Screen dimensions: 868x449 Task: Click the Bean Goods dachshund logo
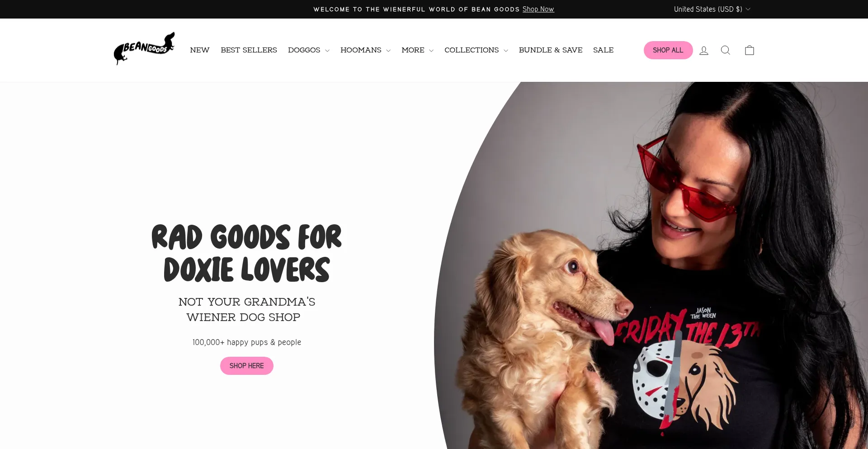click(144, 49)
